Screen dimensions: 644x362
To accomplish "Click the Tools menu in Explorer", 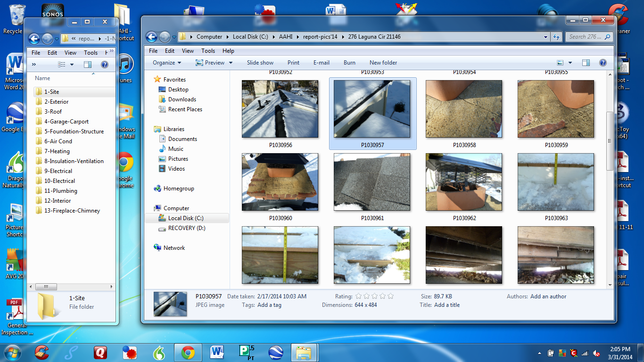I will (207, 50).
